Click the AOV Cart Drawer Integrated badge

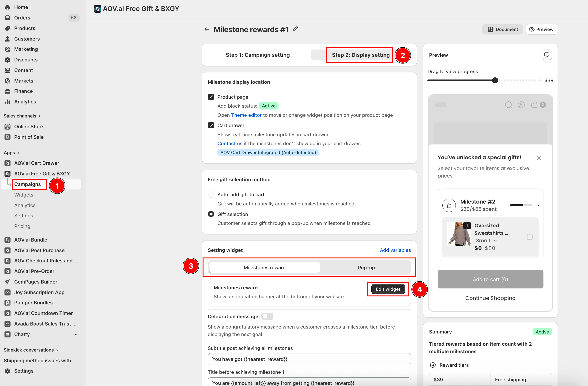[x=268, y=152]
